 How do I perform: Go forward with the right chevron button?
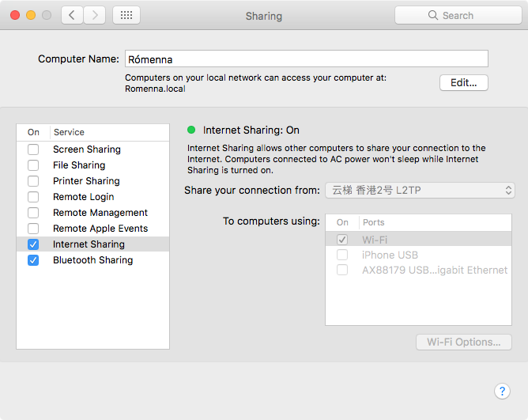tap(95, 15)
